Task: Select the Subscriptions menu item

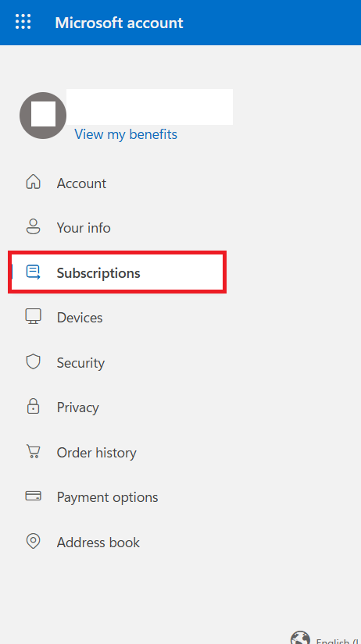Action: point(117,272)
